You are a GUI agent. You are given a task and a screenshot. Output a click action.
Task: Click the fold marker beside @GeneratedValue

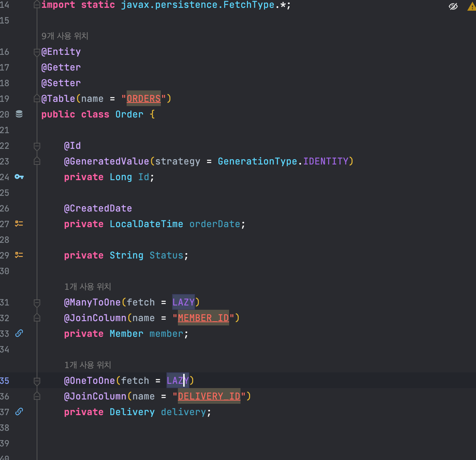(37, 161)
